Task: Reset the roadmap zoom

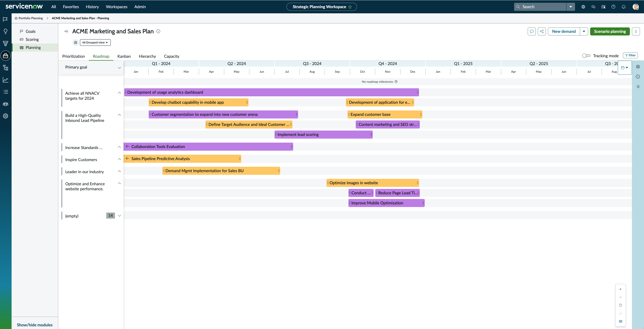Action: (620, 305)
